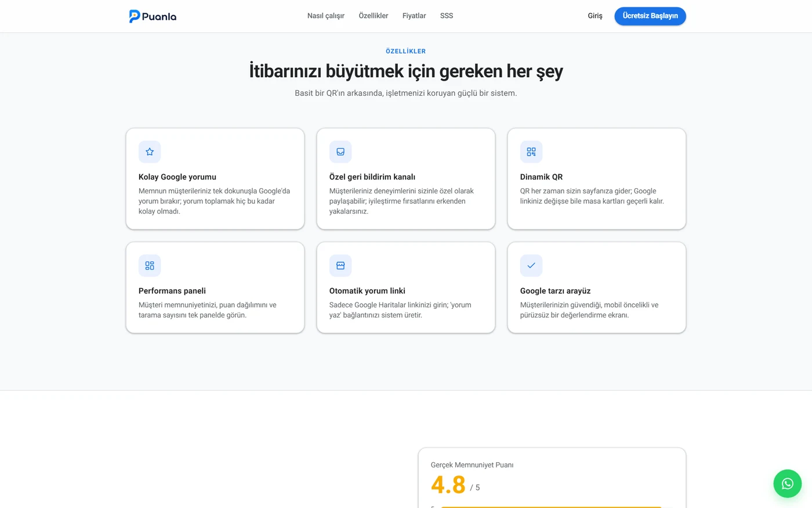This screenshot has height=508, width=812.
Task: Click the Performans paneli card title
Action: coord(172,291)
